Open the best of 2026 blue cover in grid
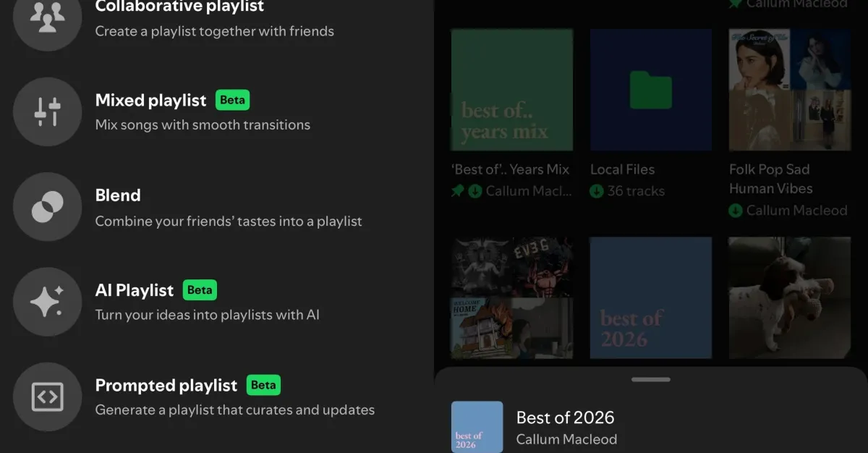The width and height of the screenshot is (868, 453). [x=650, y=297]
